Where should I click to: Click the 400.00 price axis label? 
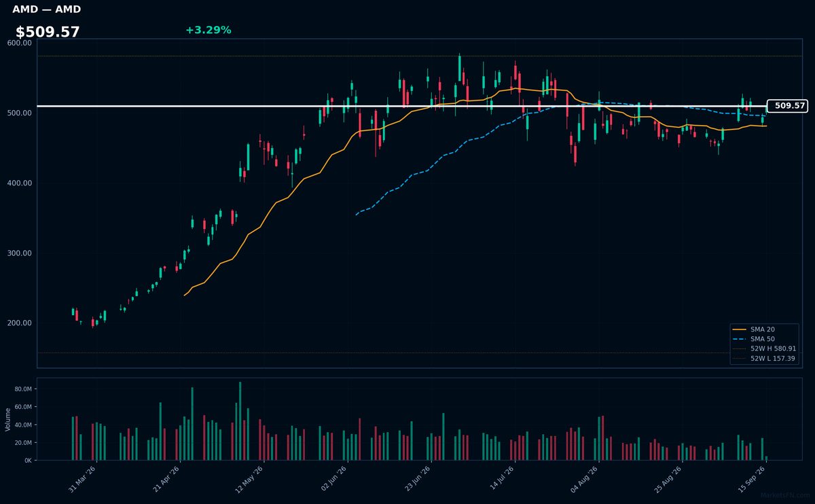pyautogui.click(x=20, y=183)
